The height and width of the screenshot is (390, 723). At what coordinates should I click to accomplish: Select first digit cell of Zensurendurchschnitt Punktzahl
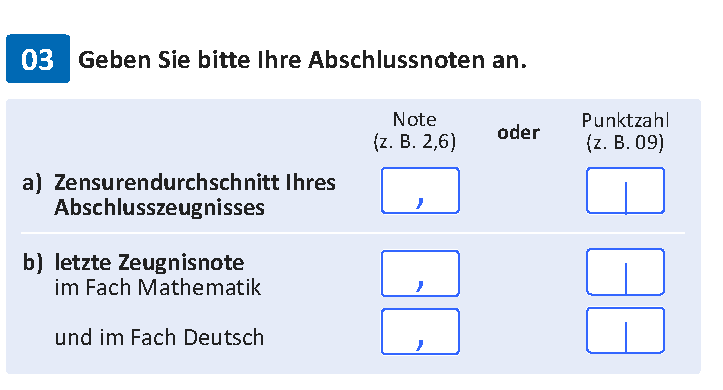606,190
